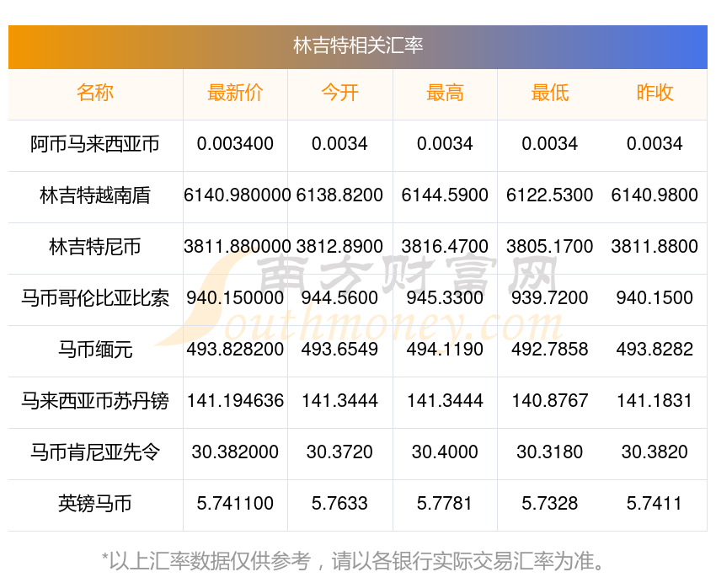716x588 pixels.
Task: Click the row name 马来西亚币苏丹镑
Action: coord(95,401)
